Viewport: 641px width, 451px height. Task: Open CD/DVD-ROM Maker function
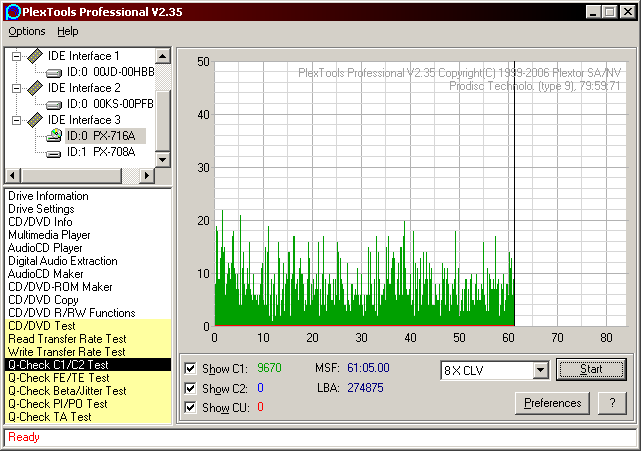pyautogui.click(x=60, y=287)
